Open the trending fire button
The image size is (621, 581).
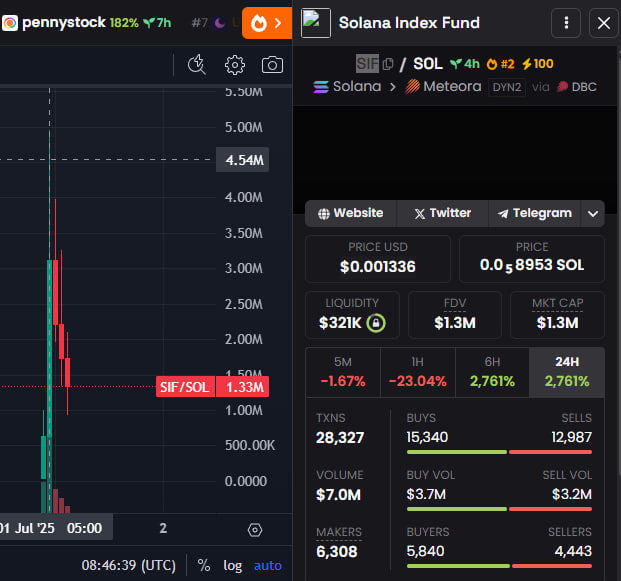point(267,23)
